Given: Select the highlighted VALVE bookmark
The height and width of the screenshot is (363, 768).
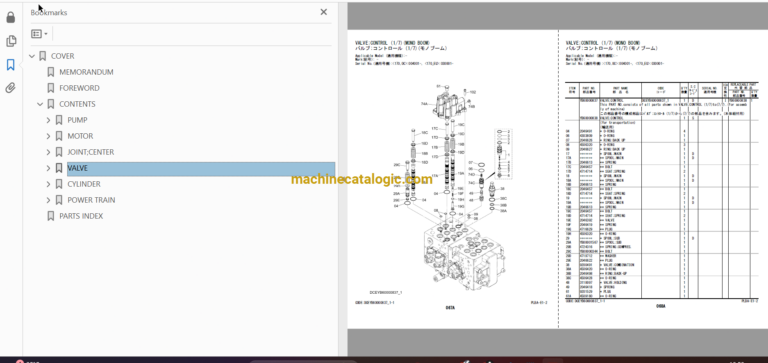Looking at the screenshot, I should (201, 168).
